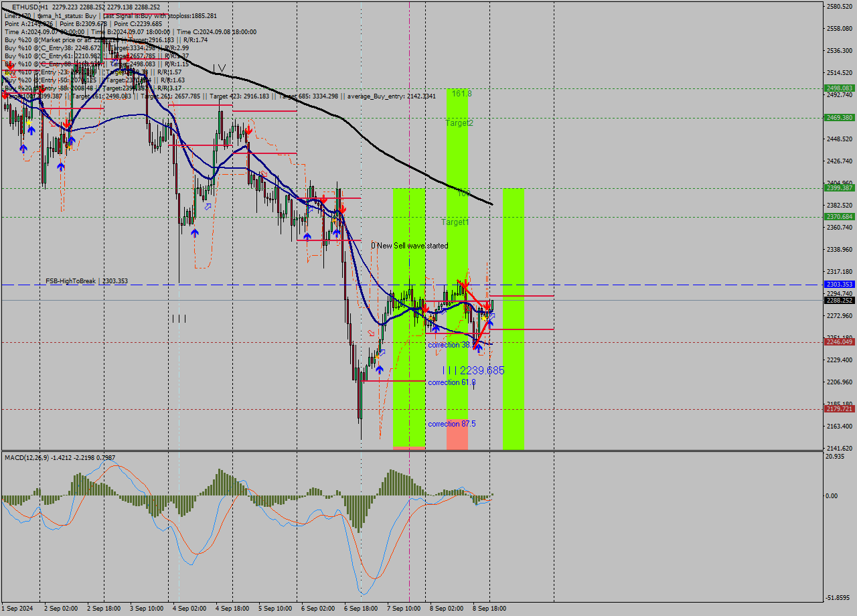Select the hollow blue up arrow near the 2229 level
The height and width of the screenshot is (616, 857).
(x=493, y=315)
